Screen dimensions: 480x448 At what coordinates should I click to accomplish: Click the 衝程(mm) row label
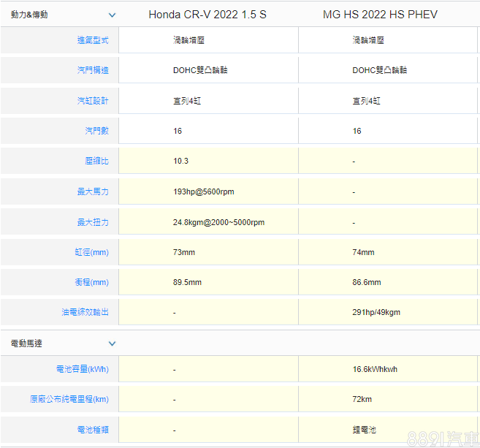91,282
